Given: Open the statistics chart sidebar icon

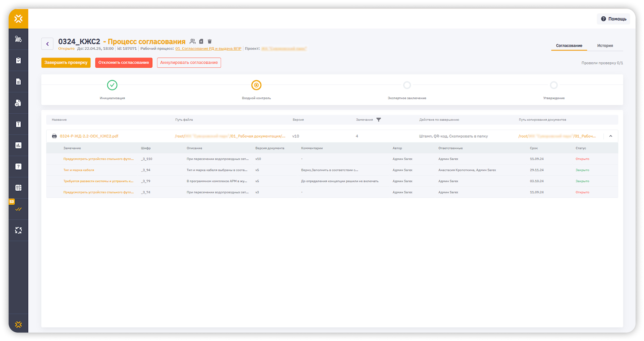Looking at the screenshot, I should click(x=18, y=145).
